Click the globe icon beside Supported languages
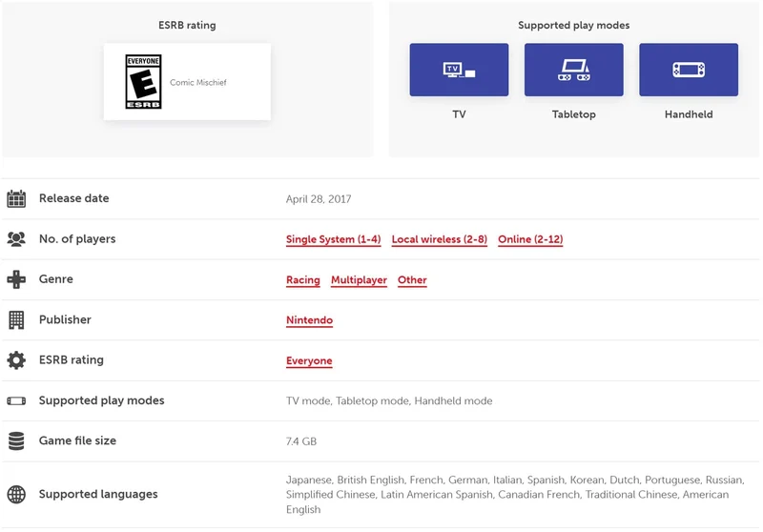Viewport: 763px width, 532px height. 16,494
